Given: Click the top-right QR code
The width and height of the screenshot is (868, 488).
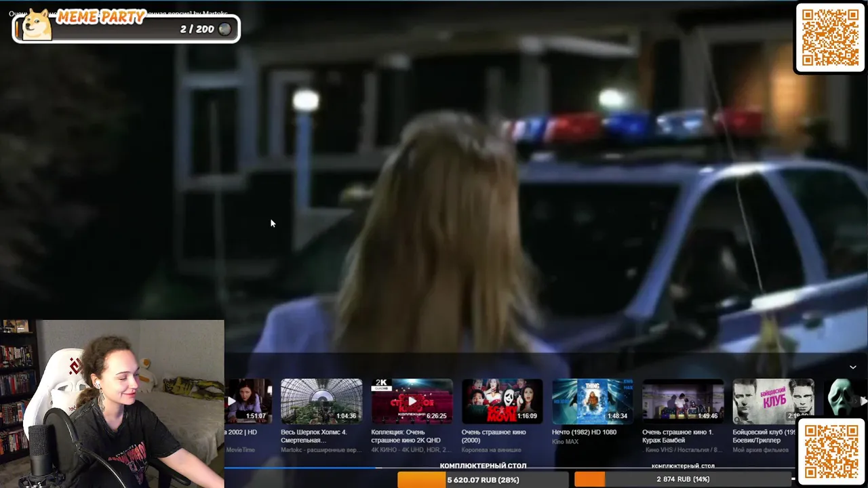Looking at the screenshot, I should click(830, 38).
